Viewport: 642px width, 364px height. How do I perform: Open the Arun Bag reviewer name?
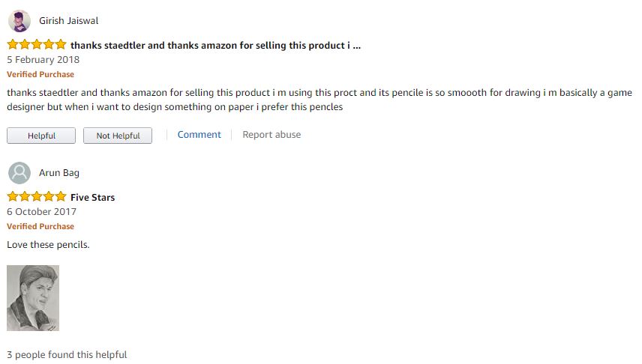(59, 173)
